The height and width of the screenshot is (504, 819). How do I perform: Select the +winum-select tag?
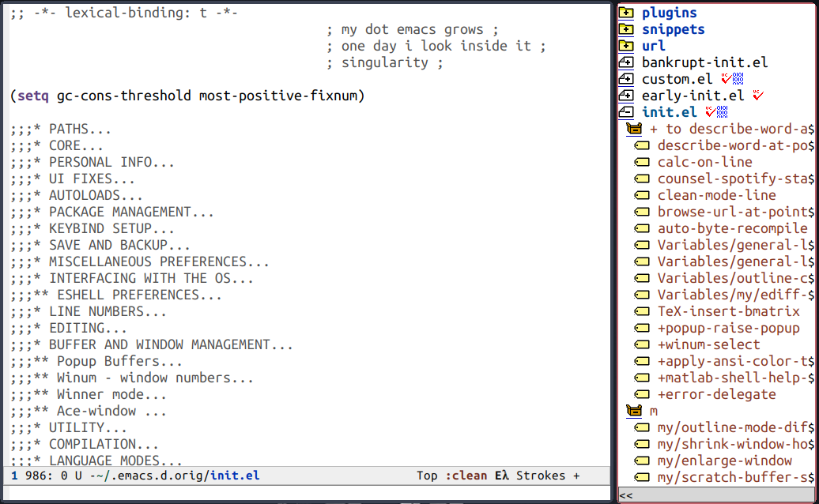pyautogui.click(x=709, y=344)
